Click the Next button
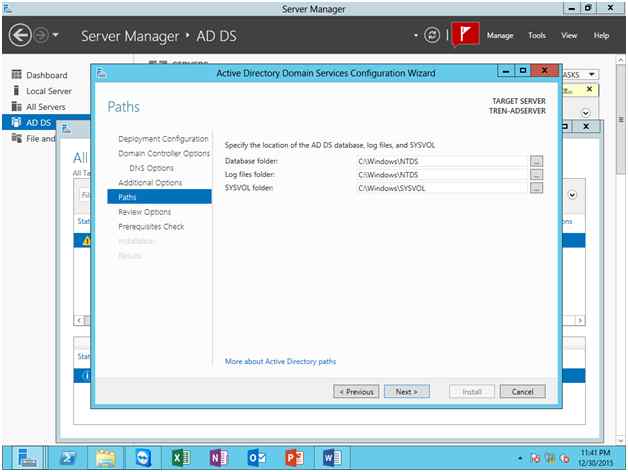628x472 pixels. pyautogui.click(x=407, y=391)
